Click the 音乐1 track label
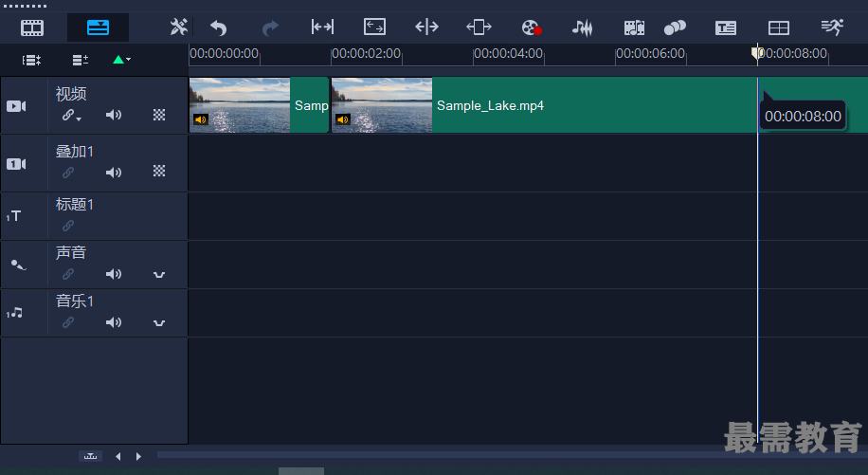This screenshot has width=868, height=475. (74, 301)
